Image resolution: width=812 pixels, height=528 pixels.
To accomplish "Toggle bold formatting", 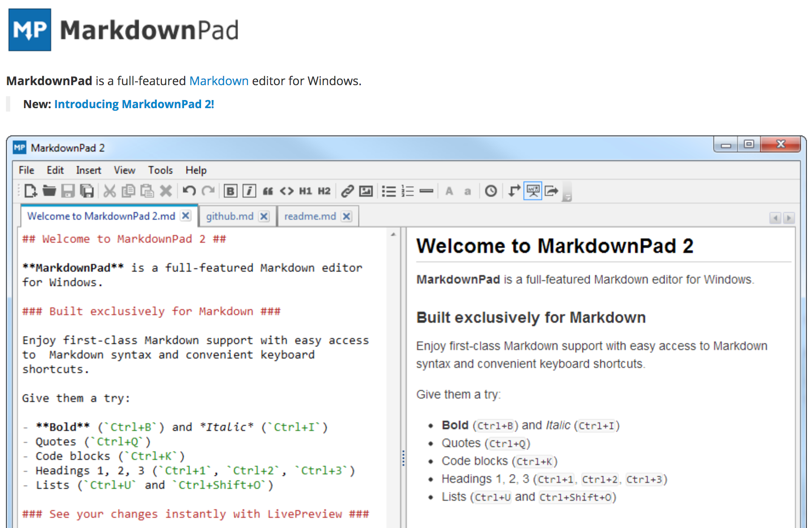I will tap(230, 191).
